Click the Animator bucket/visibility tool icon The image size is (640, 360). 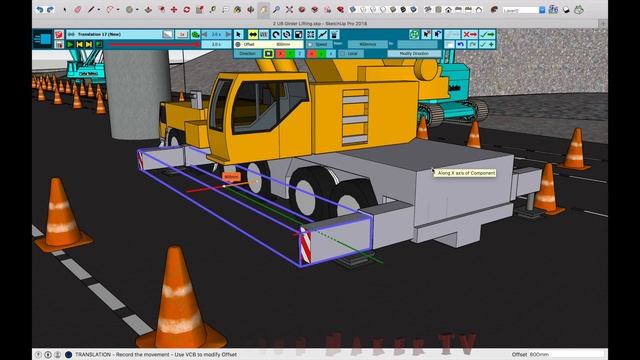[x=334, y=35]
